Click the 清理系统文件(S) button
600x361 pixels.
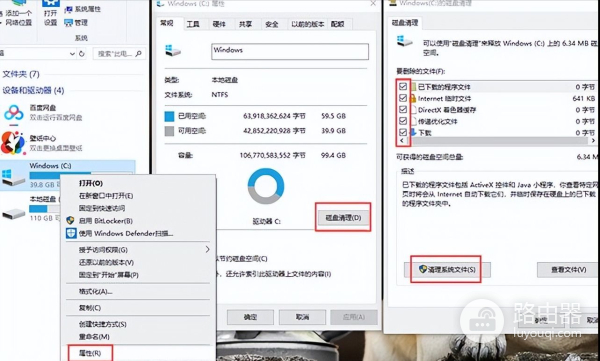[447, 270]
